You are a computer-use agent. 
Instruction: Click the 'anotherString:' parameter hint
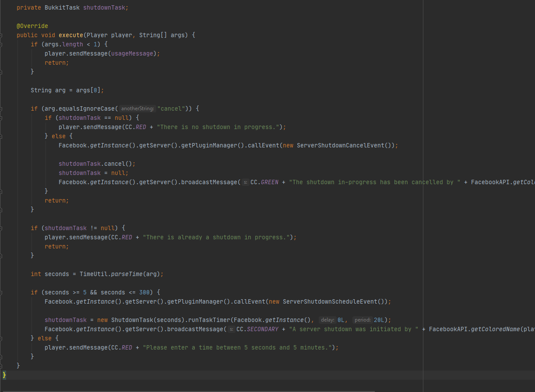137,108
